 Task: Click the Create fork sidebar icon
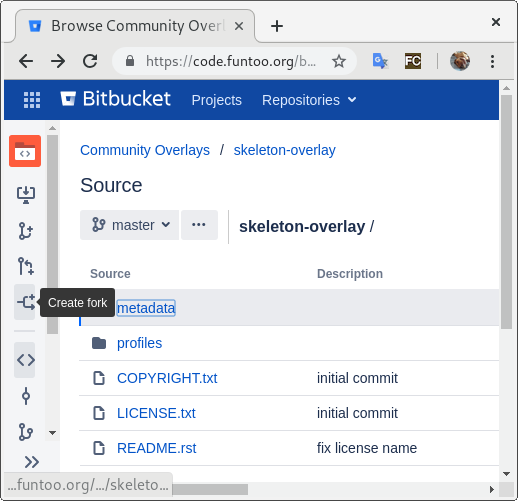[x=25, y=302]
